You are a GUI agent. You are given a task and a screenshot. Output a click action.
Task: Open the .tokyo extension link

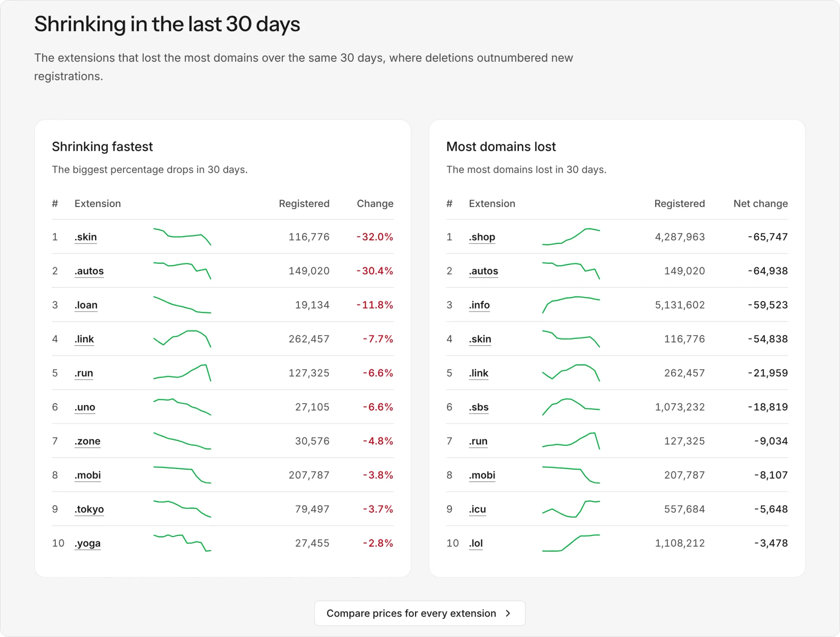pyautogui.click(x=89, y=509)
